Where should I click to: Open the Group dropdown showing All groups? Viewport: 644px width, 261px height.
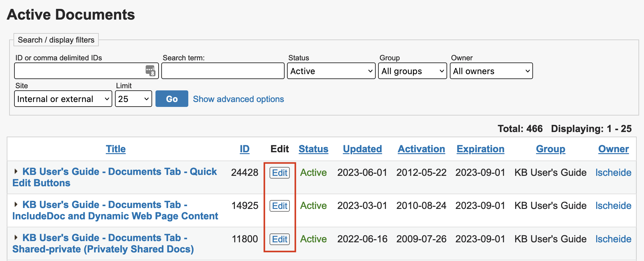point(412,71)
